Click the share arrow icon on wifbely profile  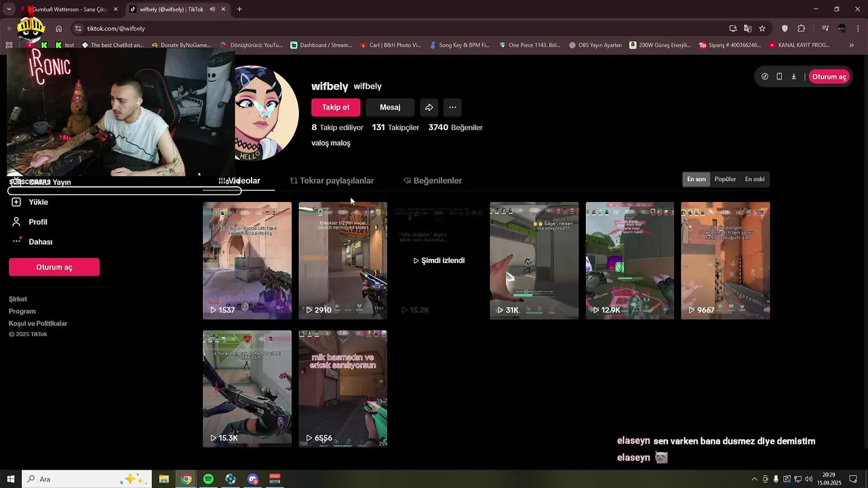[x=429, y=107]
